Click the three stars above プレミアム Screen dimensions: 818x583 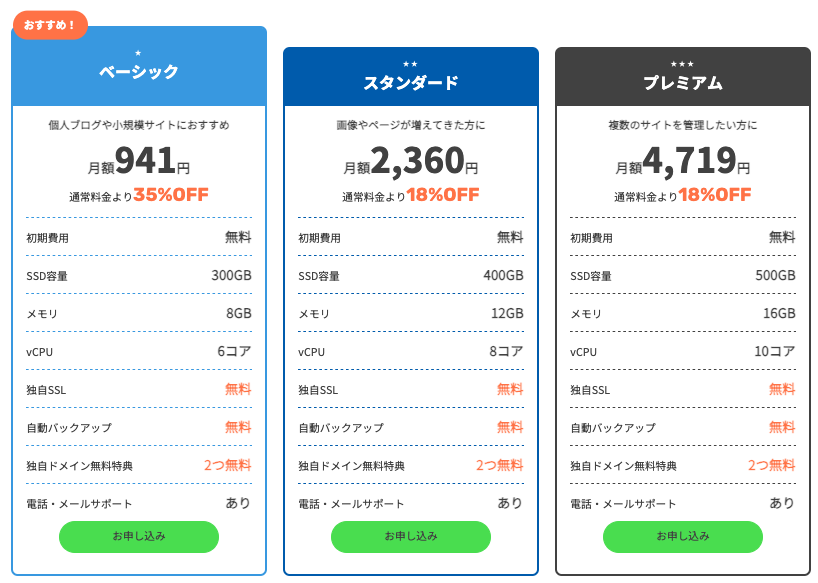[x=682, y=64]
